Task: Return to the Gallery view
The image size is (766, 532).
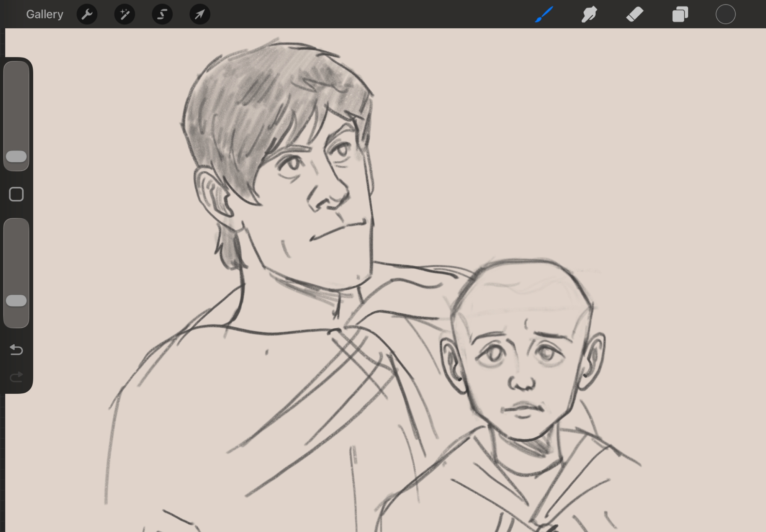Action: pos(44,15)
